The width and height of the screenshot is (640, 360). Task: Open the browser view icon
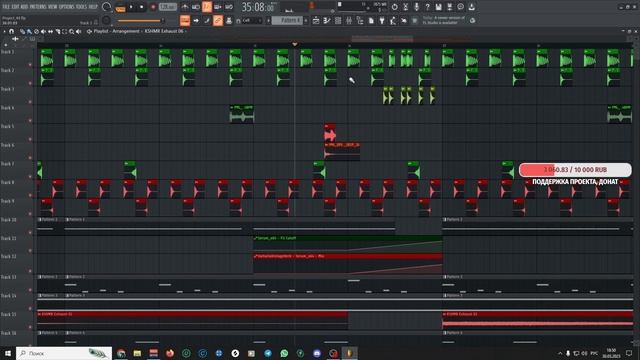360,20
